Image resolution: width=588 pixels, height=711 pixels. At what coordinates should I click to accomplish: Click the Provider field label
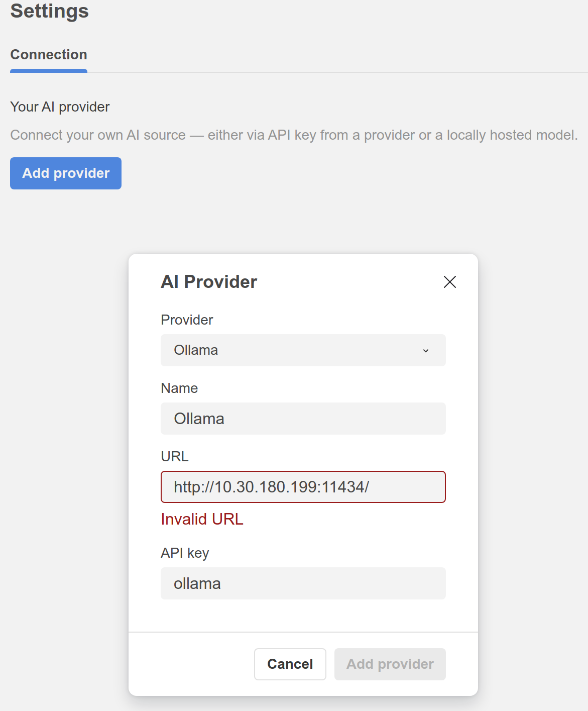click(x=187, y=320)
